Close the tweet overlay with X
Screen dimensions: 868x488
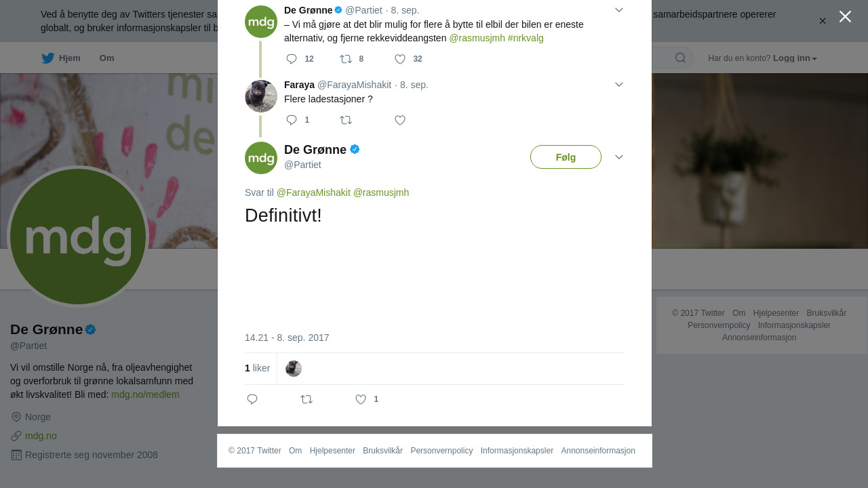845,16
